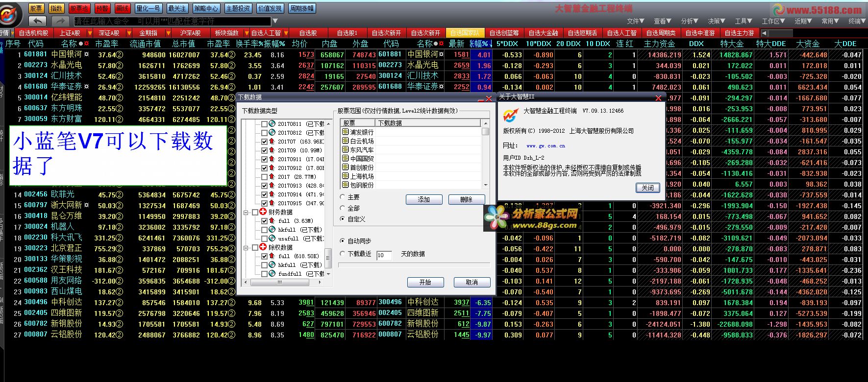Open the www.gw.com.cn link
The height and width of the screenshot is (382, 868).
pyautogui.click(x=546, y=146)
